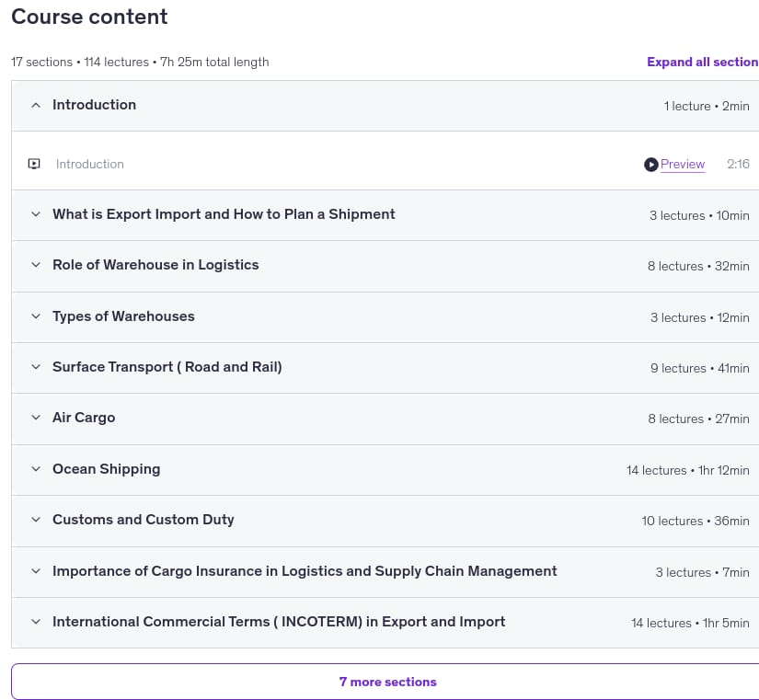Expand the Ocean Shipping section chevron

pos(36,469)
